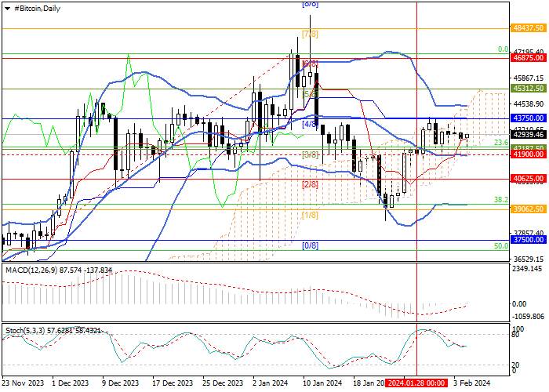Image resolution: width=549 pixels, height=392 pixels.
Task: Select the 37500.00 blue price label
Action: coord(529,240)
